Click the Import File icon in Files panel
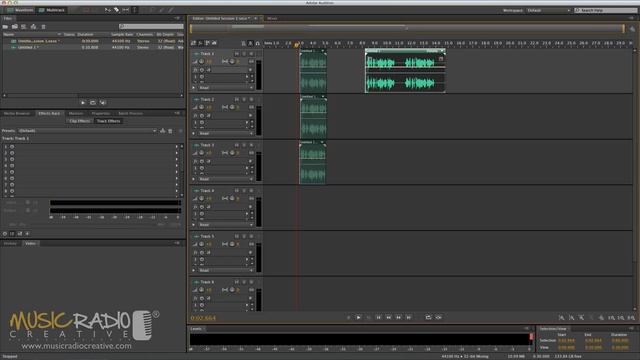The height and width of the screenshot is (360, 640). click(15, 27)
